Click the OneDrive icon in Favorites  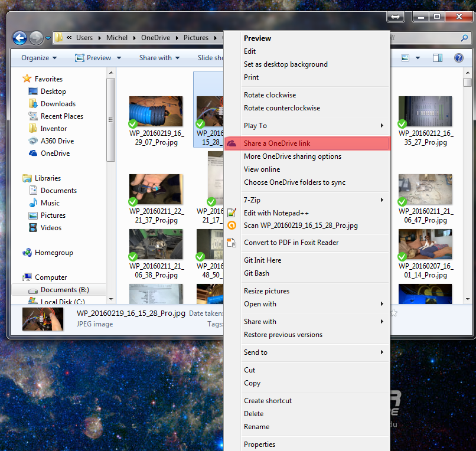coord(33,153)
